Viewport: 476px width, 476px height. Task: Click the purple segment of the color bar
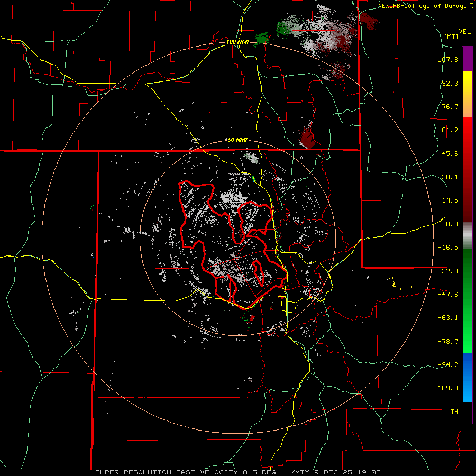coord(467,59)
